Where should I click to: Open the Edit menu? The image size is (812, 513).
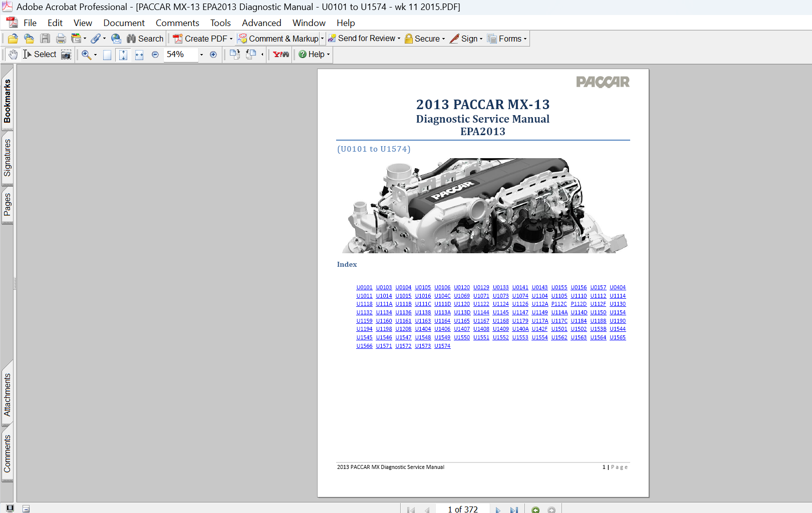coord(55,23)
